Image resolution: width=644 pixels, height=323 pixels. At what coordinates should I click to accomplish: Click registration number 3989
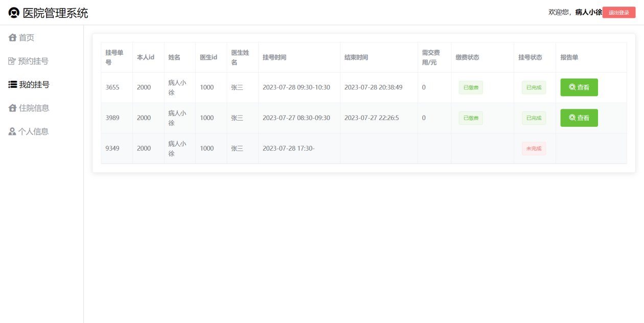pyautogui.click(x=112, y=118)
